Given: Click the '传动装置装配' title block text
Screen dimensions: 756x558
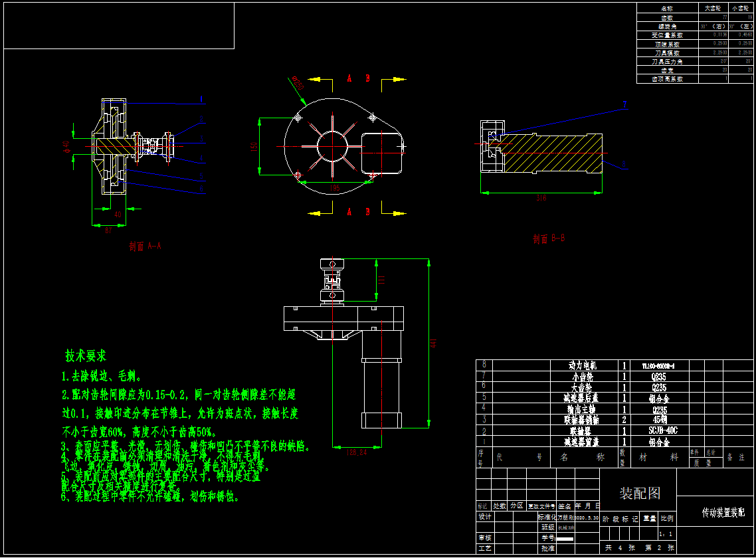Looking at the screenshot, I should (x=723, y=513).
